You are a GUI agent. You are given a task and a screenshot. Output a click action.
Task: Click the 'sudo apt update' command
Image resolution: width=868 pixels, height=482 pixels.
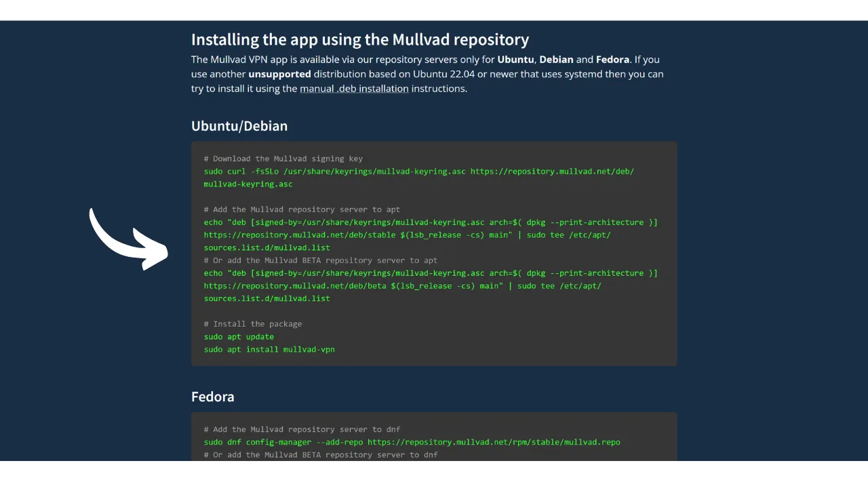point(239,337)
